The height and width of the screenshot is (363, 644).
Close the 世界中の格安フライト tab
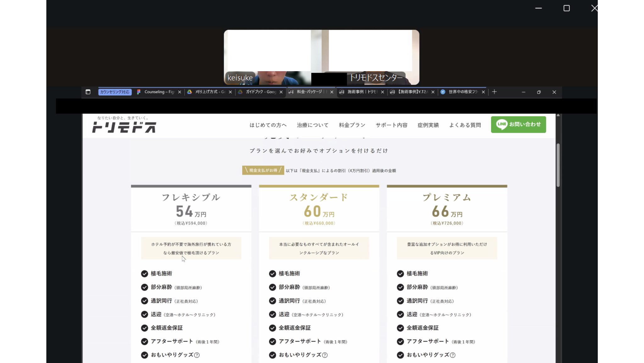(483, 92)
